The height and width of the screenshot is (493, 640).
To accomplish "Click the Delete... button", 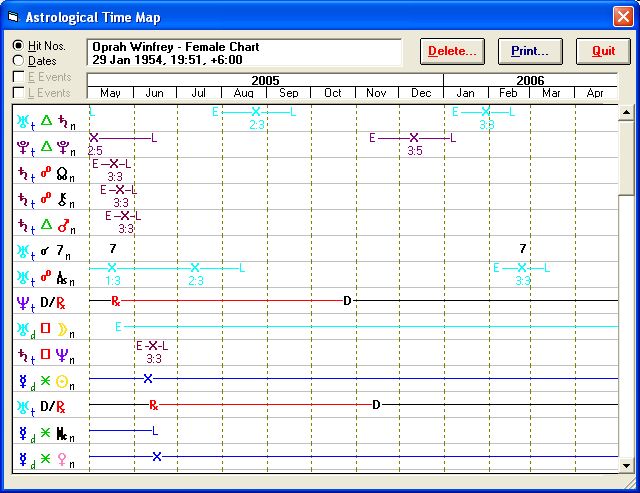I will click(452, 51).
